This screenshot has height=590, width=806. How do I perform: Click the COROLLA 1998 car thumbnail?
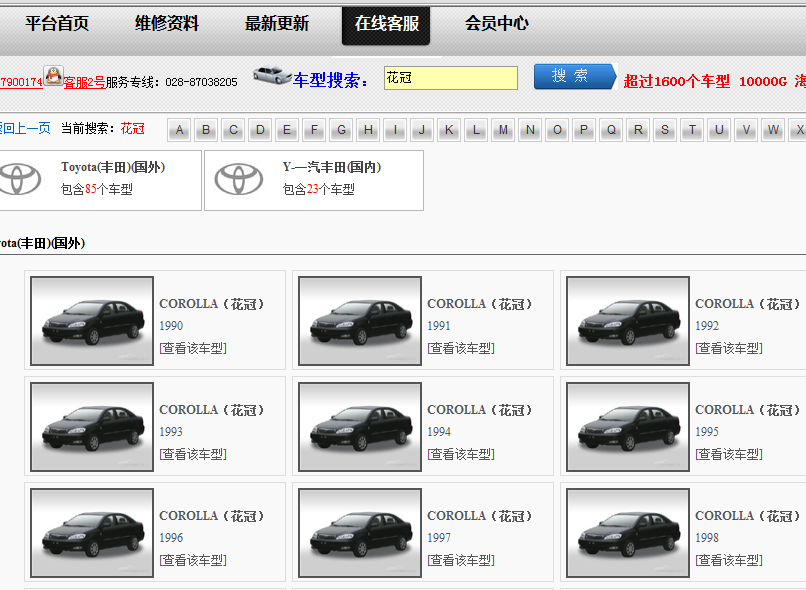[628, 532]
